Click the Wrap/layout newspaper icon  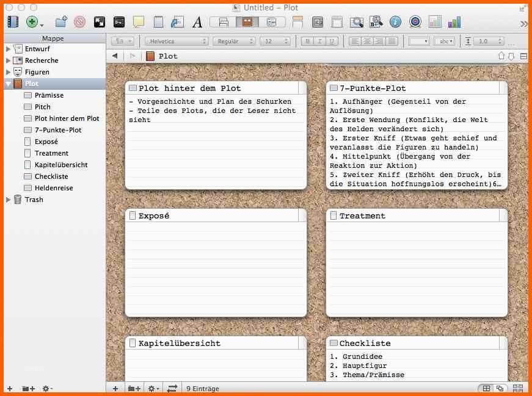tap(318, 23)
